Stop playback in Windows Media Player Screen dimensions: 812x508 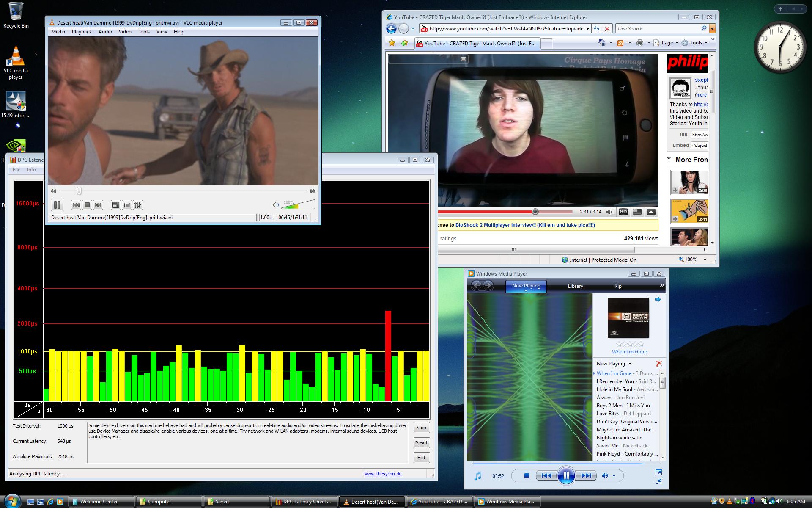[527, 476]
